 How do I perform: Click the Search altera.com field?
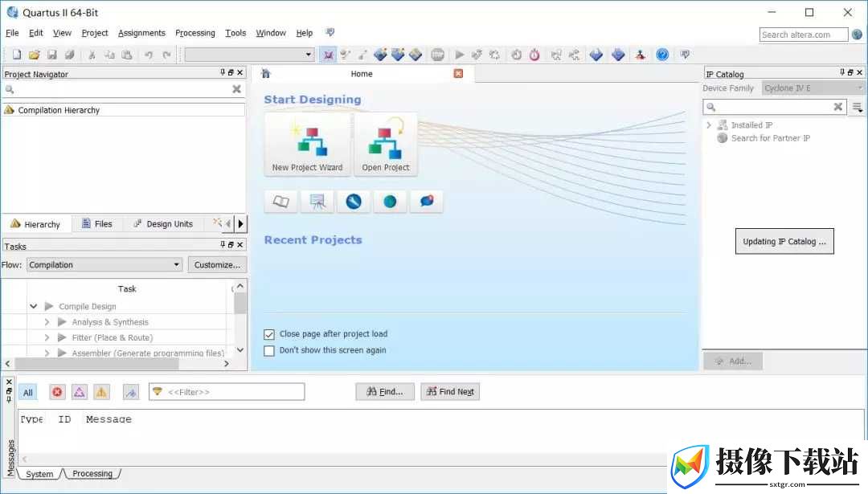click(803, 35)
